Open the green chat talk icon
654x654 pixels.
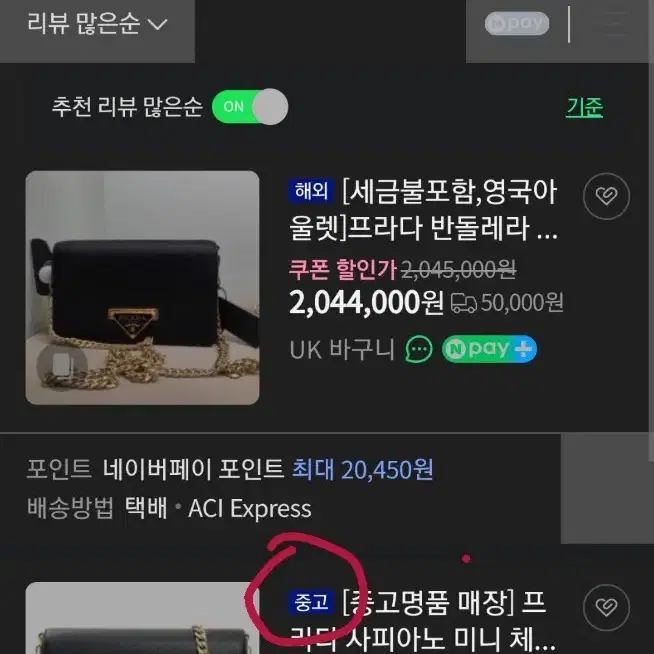(419, 349)
